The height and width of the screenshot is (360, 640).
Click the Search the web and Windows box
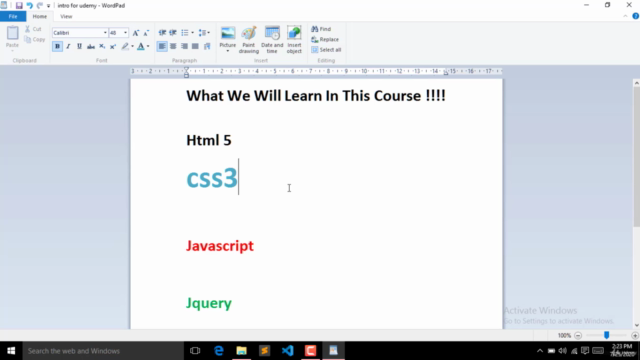click(103, 351)
